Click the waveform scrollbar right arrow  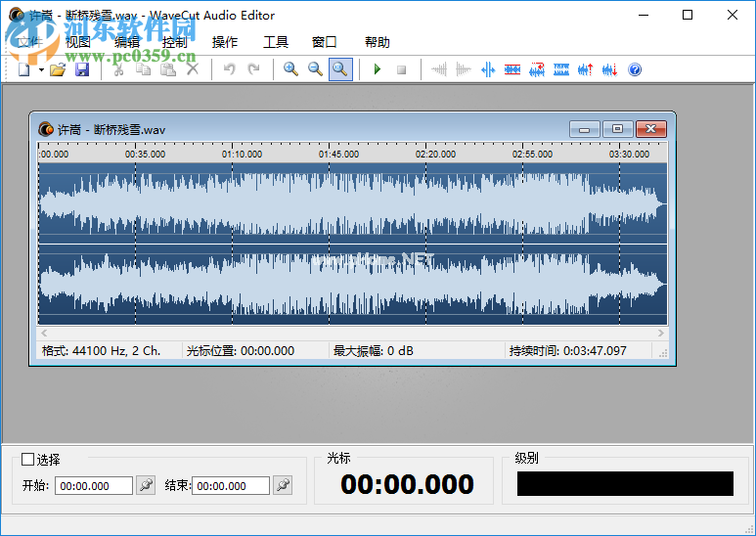661,334
